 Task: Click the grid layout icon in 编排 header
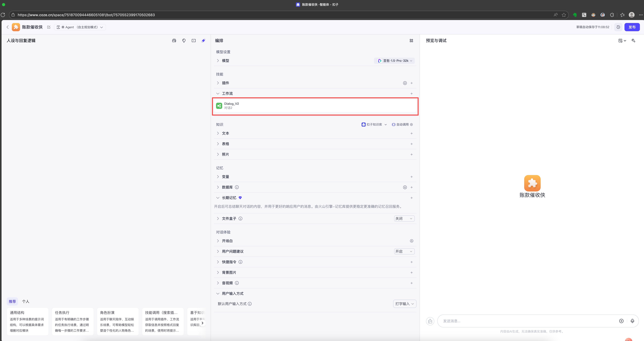point(411,40)
